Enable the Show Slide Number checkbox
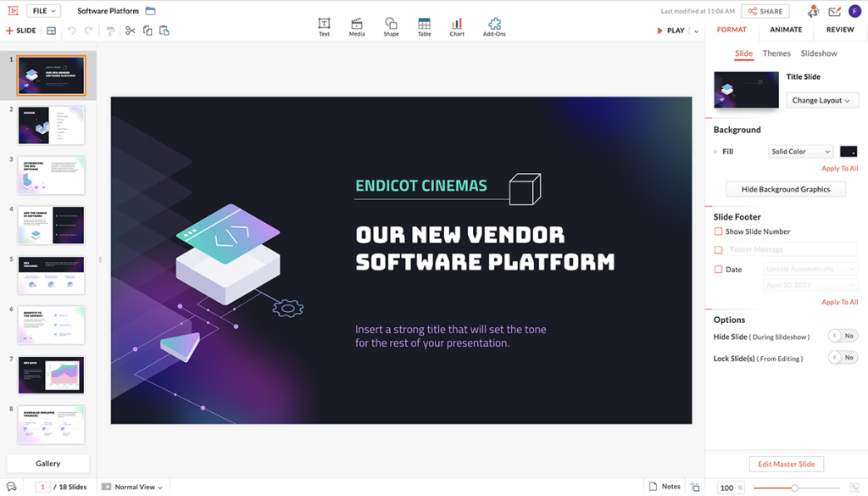The image size is (868, 496). pos(719,231)
